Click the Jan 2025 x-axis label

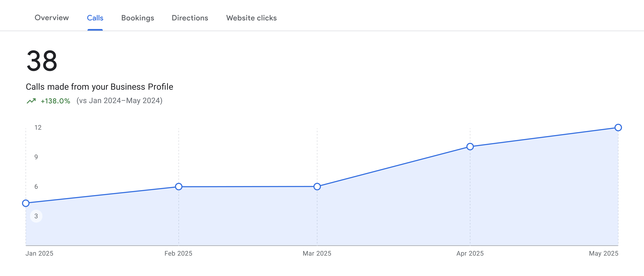click(x=39, y=253)
